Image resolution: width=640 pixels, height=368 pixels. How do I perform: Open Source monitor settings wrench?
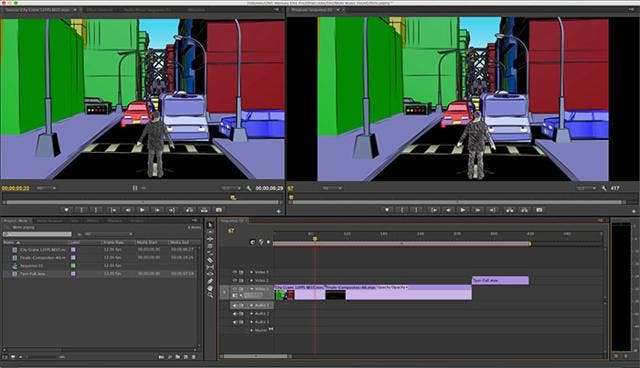249,188
